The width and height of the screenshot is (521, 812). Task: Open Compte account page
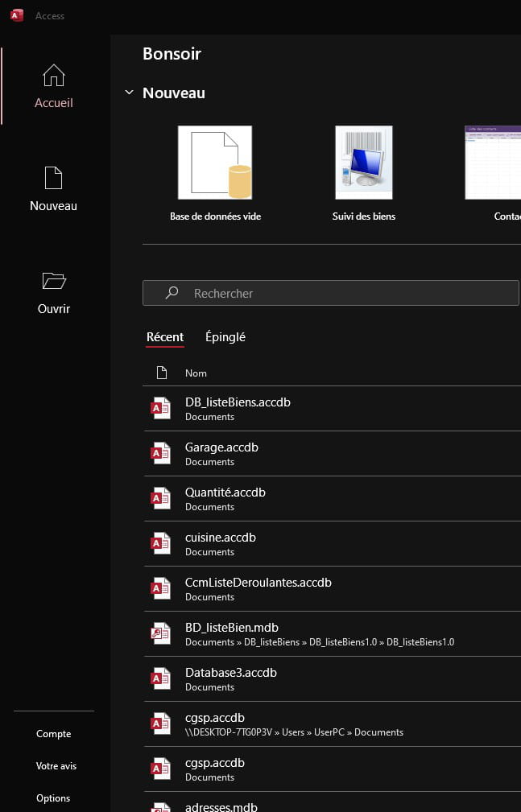pyautogui.click(x=54, y=734)
